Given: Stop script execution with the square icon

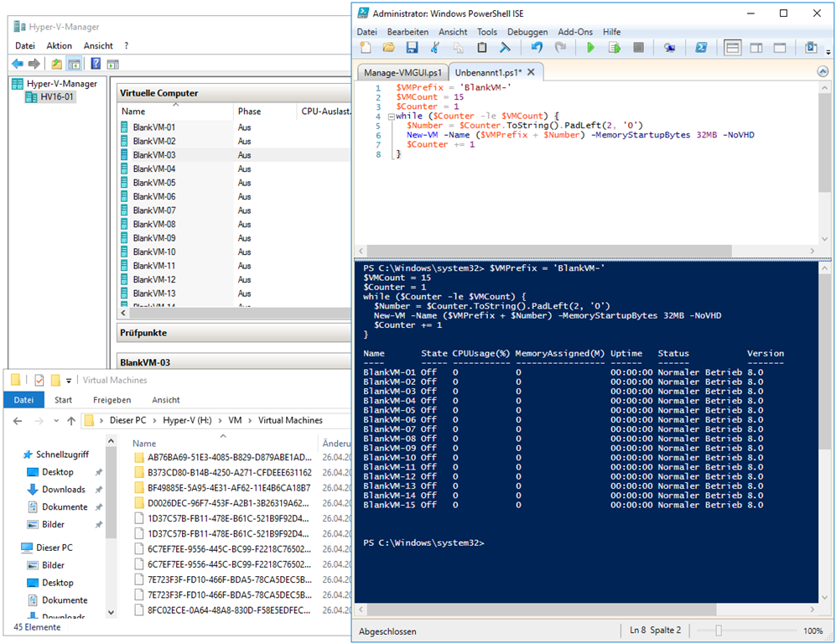Looking at the screenshot, I should [x=638, y=48].
